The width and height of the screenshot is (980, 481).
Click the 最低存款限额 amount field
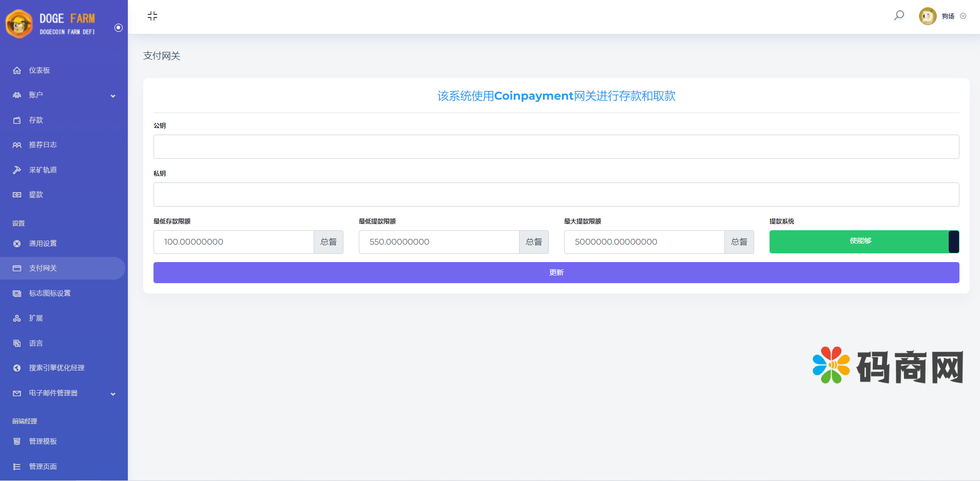[234, 242]
